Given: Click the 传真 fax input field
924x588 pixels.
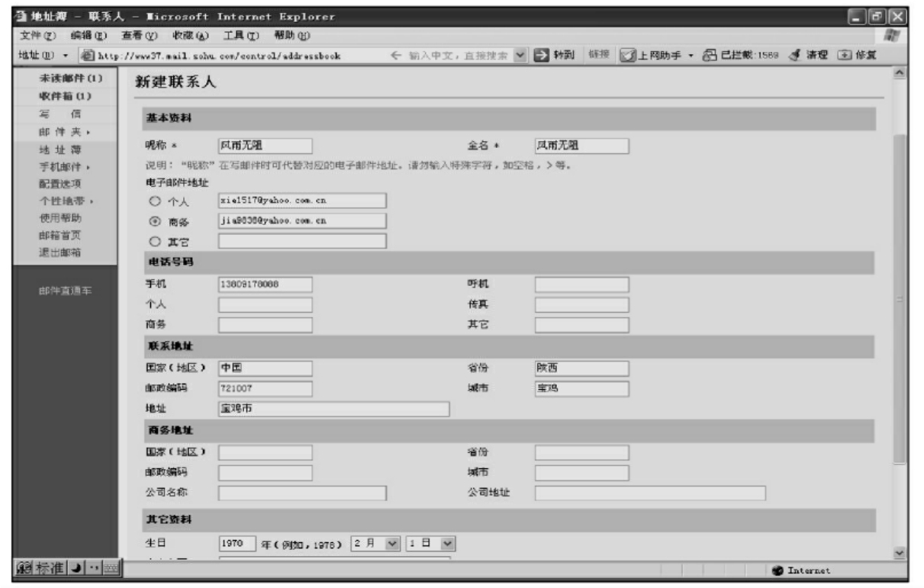Looking at the screenshot, I should click(x=581, y=304).
